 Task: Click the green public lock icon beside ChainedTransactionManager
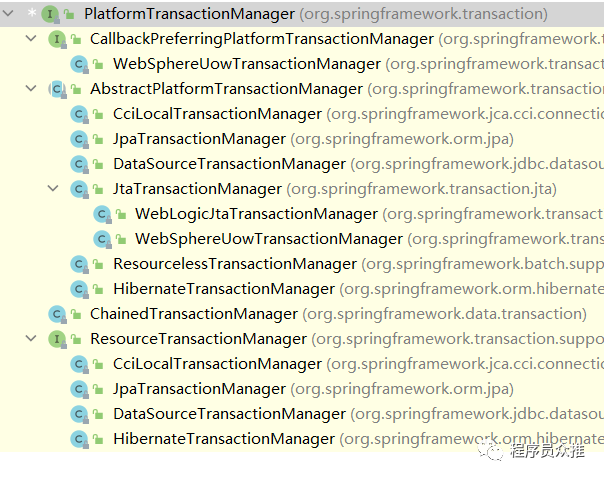(x=76, y=314)
